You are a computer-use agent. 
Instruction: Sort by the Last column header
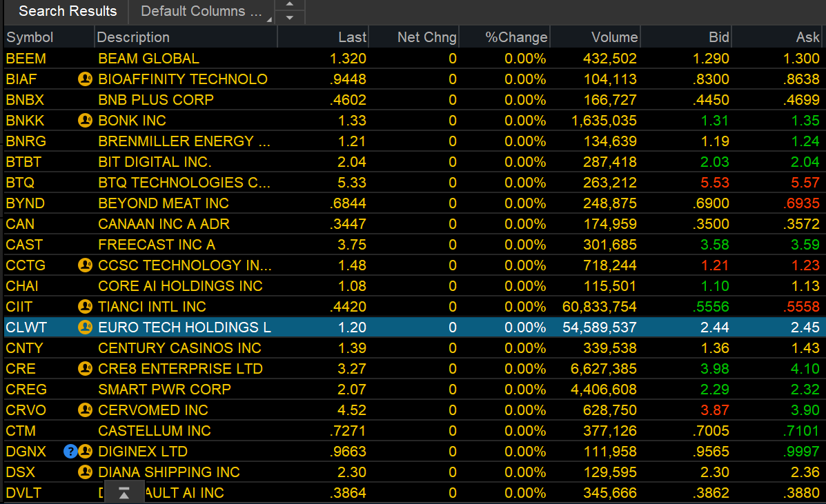point(323,37)
